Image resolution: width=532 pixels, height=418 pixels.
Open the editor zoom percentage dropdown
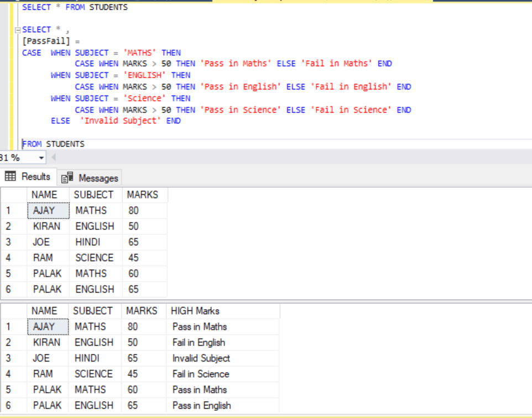[41, 158]
